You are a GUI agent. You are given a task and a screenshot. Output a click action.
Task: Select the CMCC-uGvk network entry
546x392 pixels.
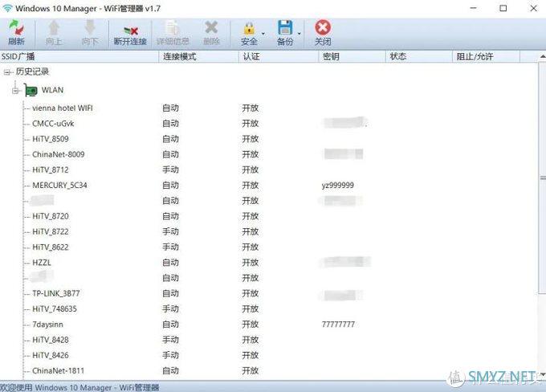[53, 124]
